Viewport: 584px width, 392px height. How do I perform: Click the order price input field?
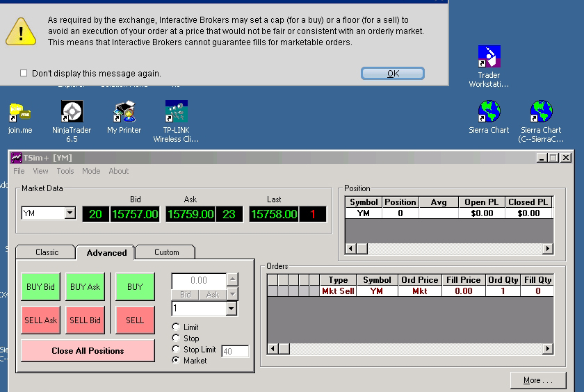point(199,280)
